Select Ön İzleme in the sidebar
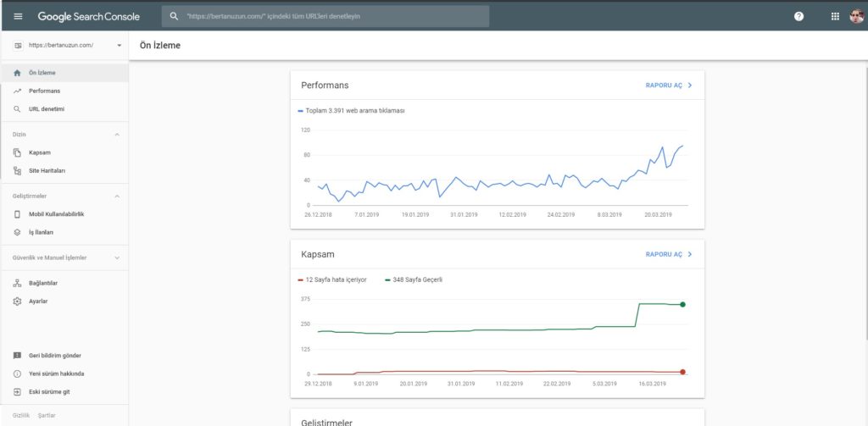The image size is (868, 426). click(64, 73)
